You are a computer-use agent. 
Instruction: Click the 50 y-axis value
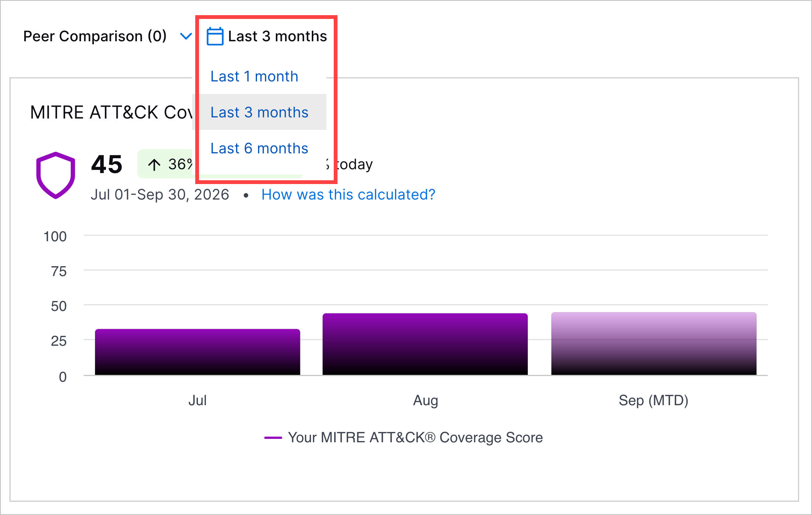(x=59, y=306)
